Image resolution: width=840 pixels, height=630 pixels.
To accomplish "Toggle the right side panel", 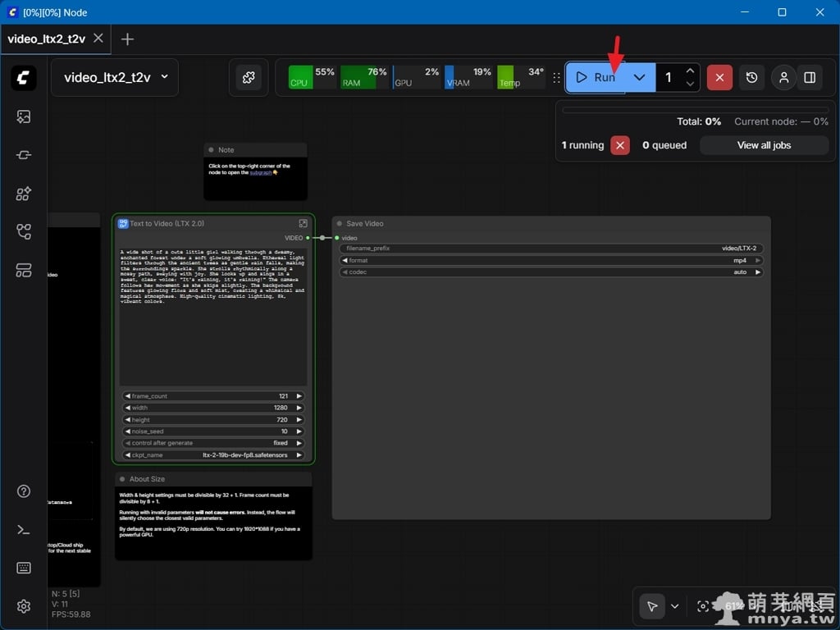I will (x=810, y=77).
